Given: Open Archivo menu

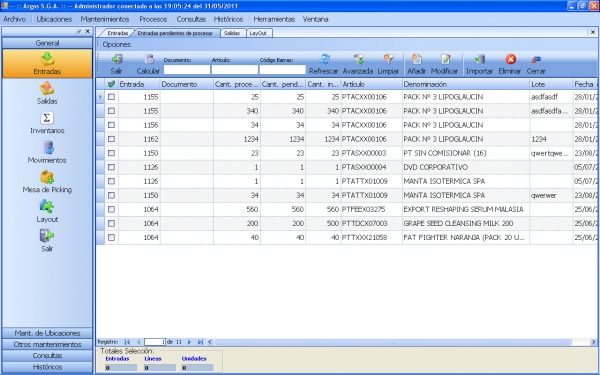Looking at the screenshot, I should pyautogui.click(x=15, y=19).
